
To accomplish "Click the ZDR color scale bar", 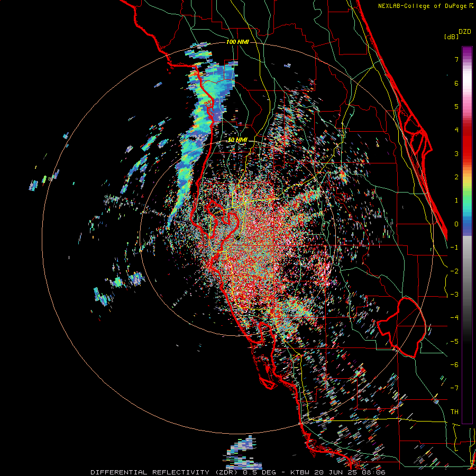I will 467,235.
